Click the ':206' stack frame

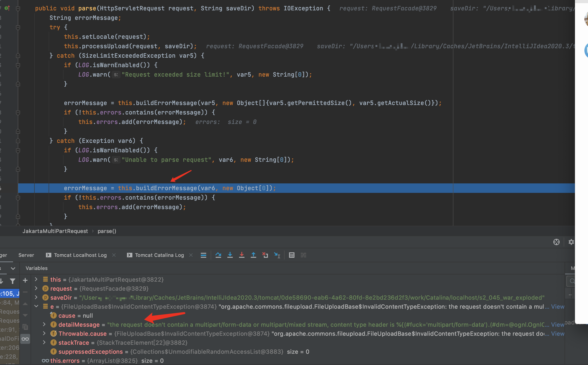click(10, 348)
